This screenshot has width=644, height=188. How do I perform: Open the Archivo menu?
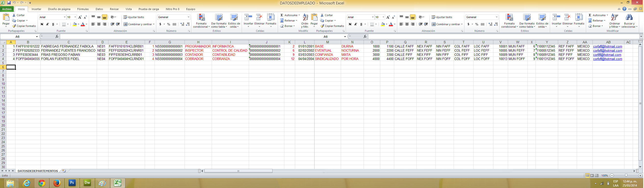tap(7, 9)
